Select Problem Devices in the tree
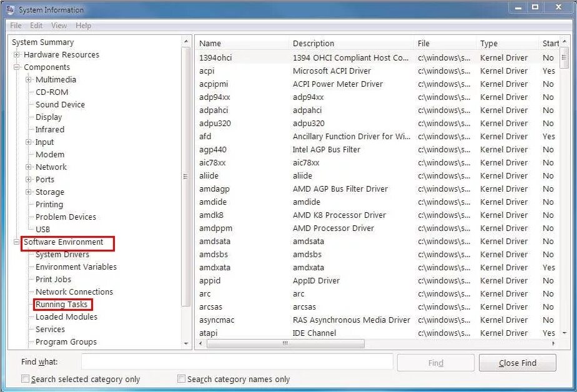Viewport: 577px width, 392px height. tap(66, 217)
